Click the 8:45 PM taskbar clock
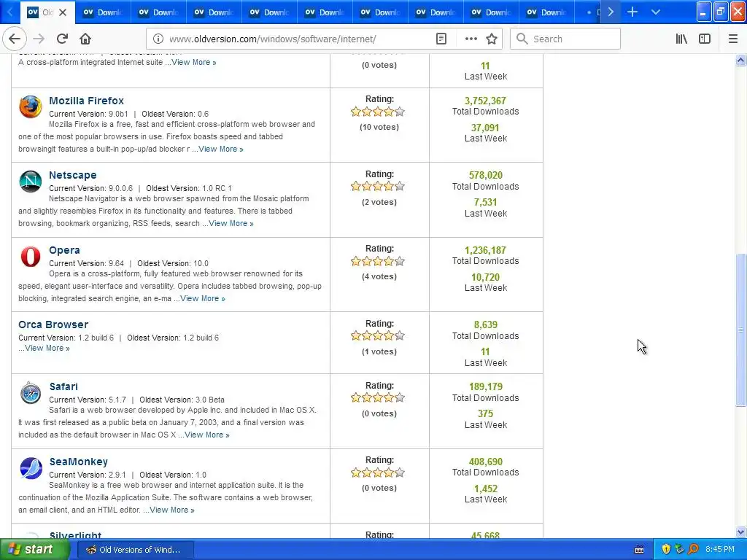The width and height of the screenshot is (747, 560). tap(720, 550)
